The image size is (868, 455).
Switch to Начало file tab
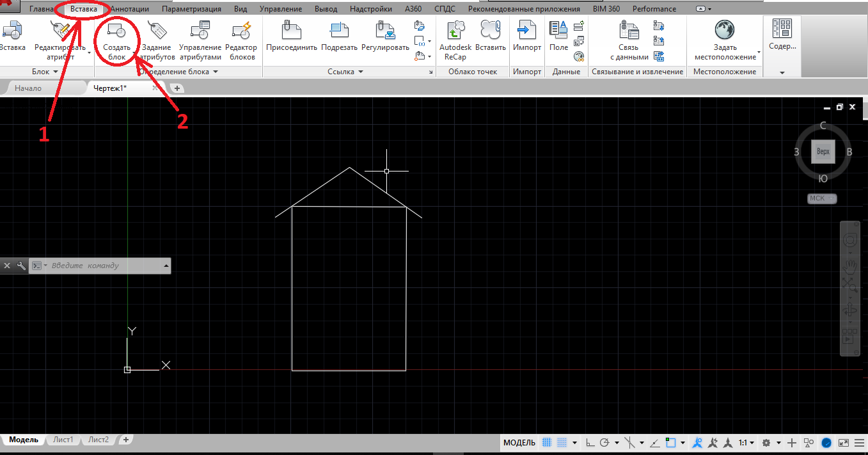pyautogui.click(x=28, y=88)
